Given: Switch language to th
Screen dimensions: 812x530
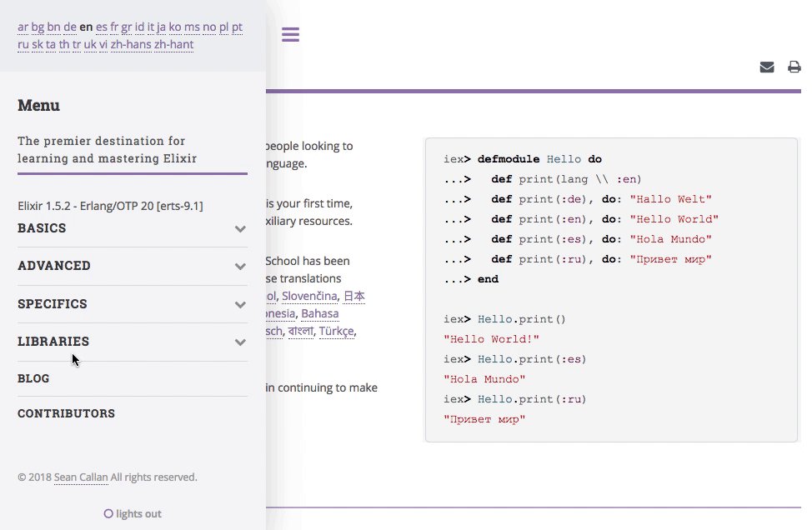Looking at the screenshot, I should click(x=64, y=44).
